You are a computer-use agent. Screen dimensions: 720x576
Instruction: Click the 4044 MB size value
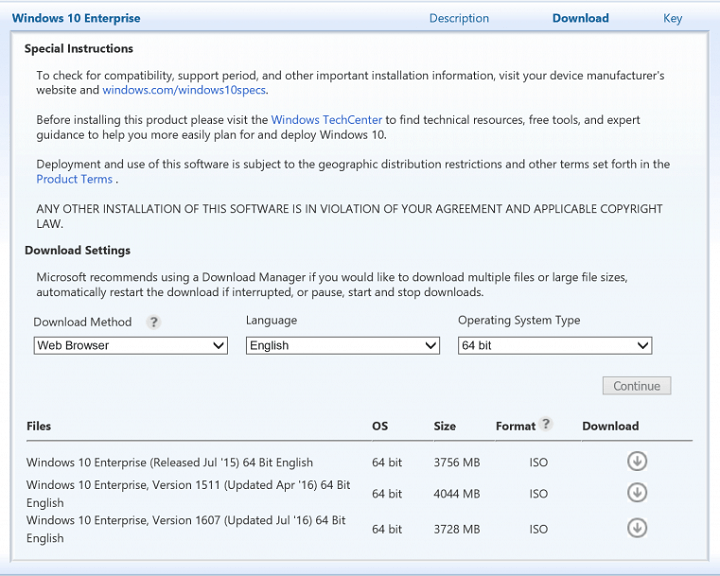tap(457, 494)
